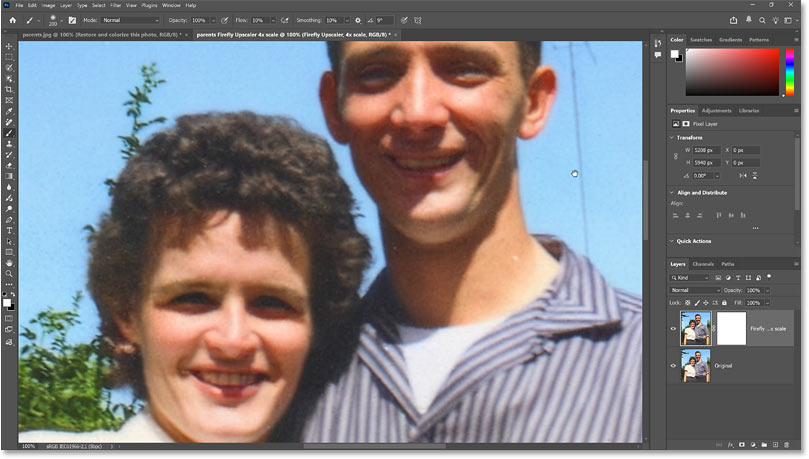Switch to the Channels tab
The width and height of the screenshot is (809, 459).
[x=703, y=264]
